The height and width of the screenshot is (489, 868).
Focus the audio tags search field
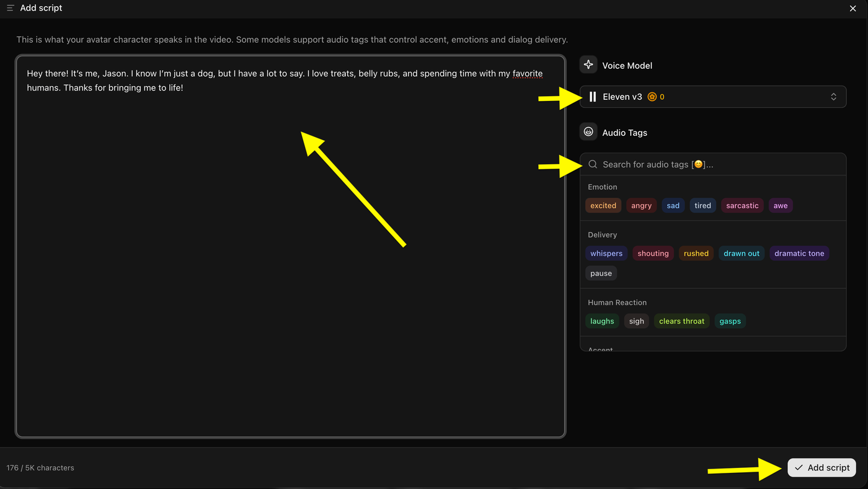pos(713,164)
